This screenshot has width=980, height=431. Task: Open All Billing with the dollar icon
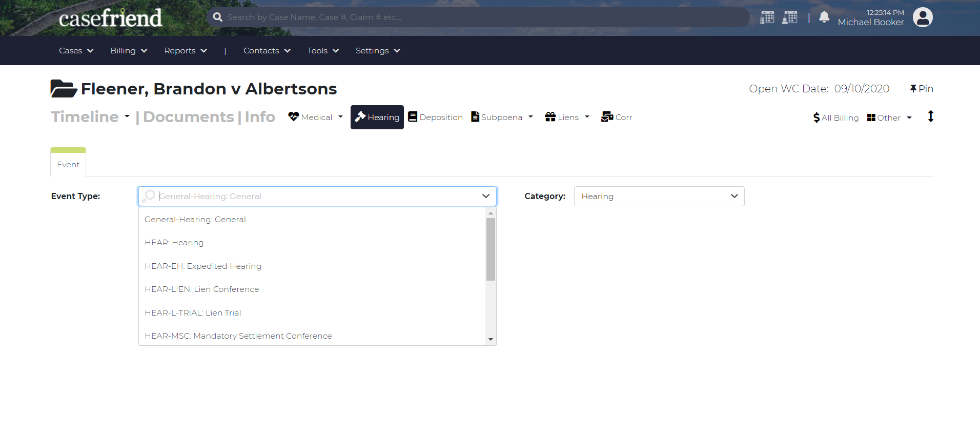tap(836, 117)
